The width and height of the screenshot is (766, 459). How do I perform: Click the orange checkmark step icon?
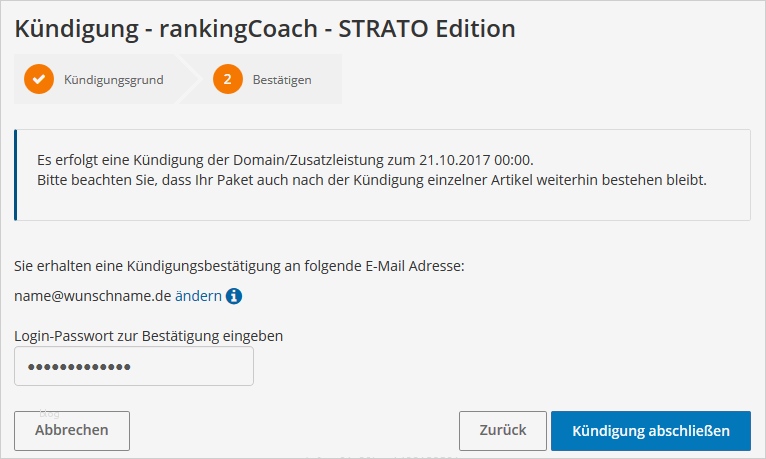(x=39, y=79)
